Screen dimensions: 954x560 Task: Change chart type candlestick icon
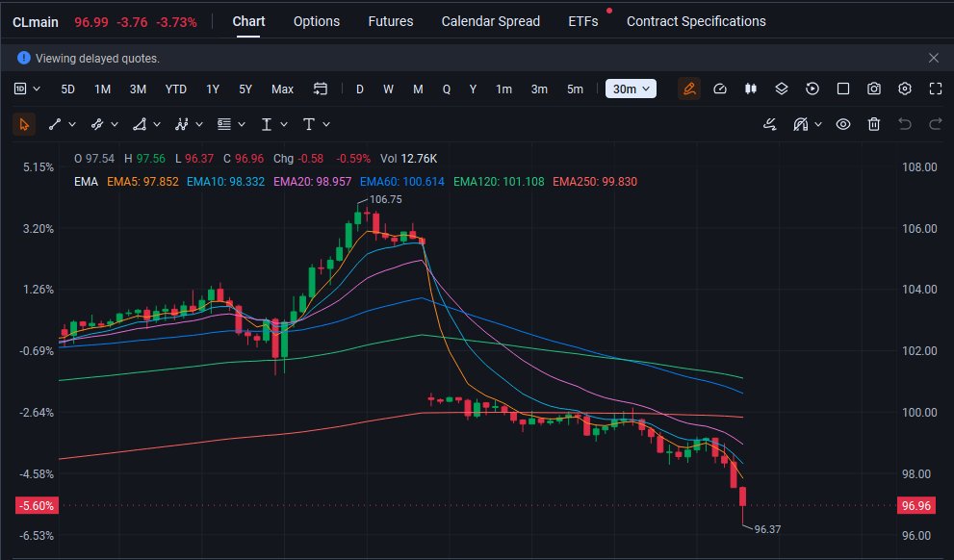(751, 89)
